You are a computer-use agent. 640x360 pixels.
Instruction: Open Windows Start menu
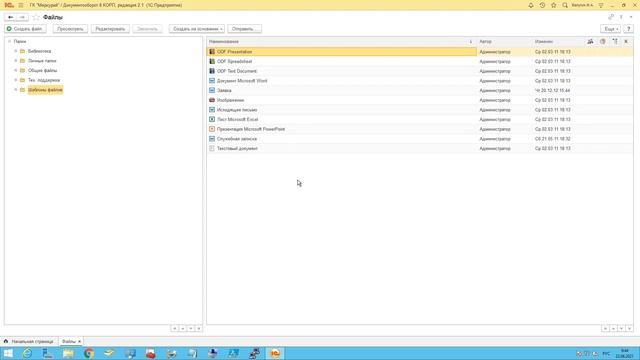(x=8, y=353)
